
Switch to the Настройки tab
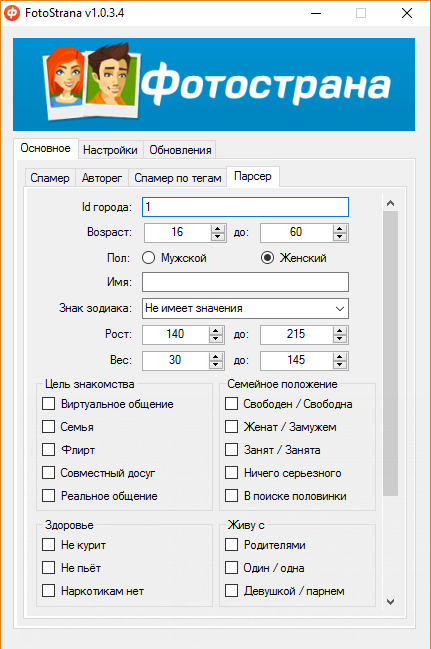(x=110, y=150)
